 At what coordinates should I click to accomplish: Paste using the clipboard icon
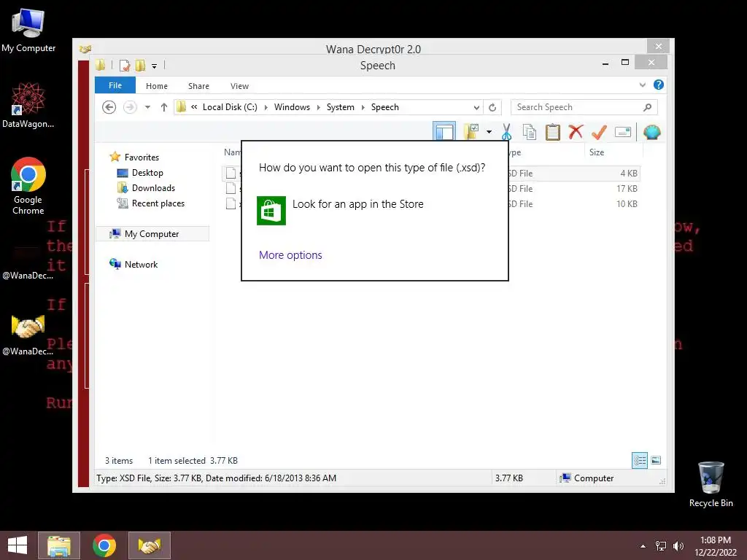pos(552,131)
